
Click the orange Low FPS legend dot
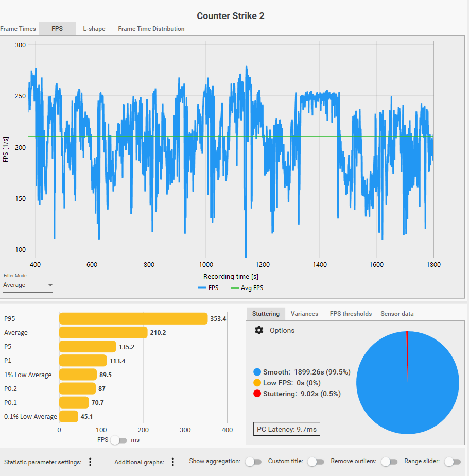click(257, 383)
